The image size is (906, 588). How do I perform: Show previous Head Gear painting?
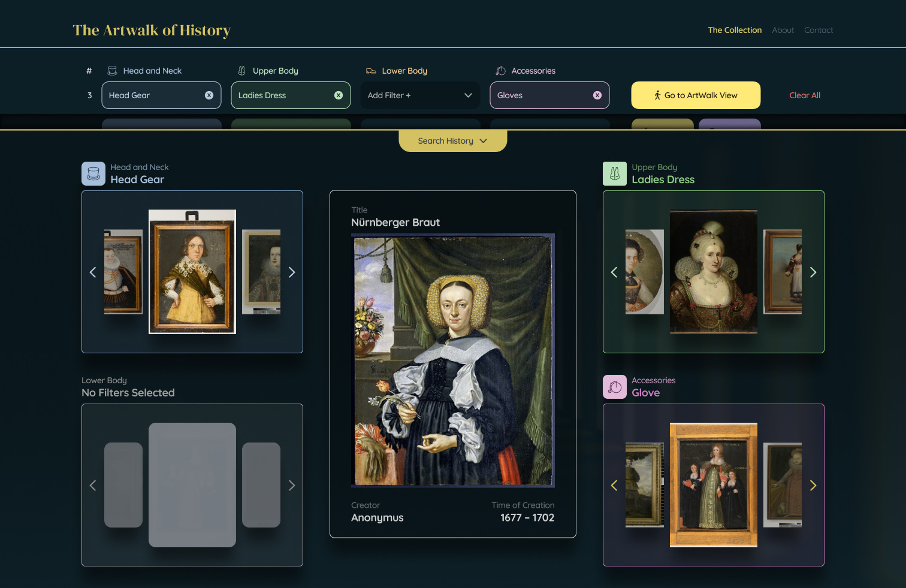coord(93,272)
